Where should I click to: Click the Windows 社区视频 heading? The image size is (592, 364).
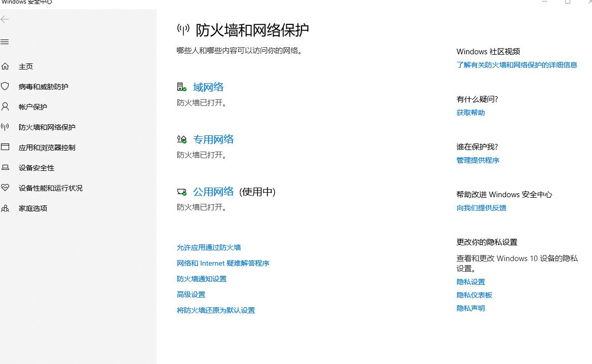pos(488,51)
